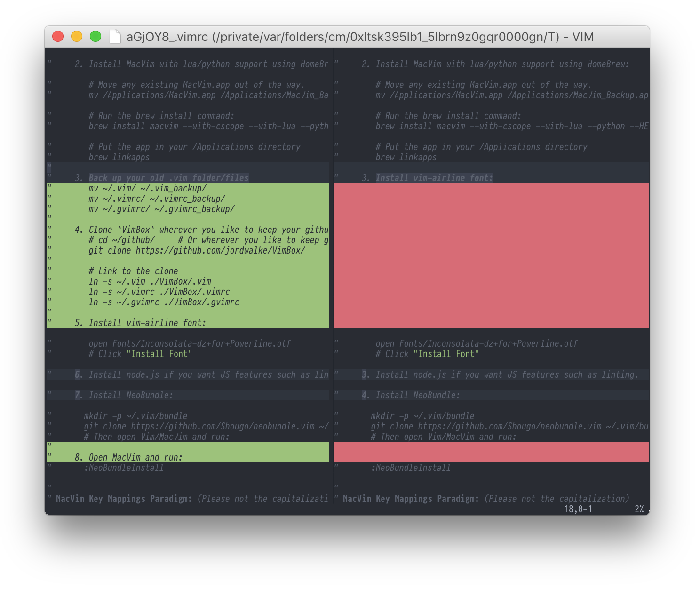Click '6. Install node.js' line in left pane
700x604 pixels.
point(201,374)
